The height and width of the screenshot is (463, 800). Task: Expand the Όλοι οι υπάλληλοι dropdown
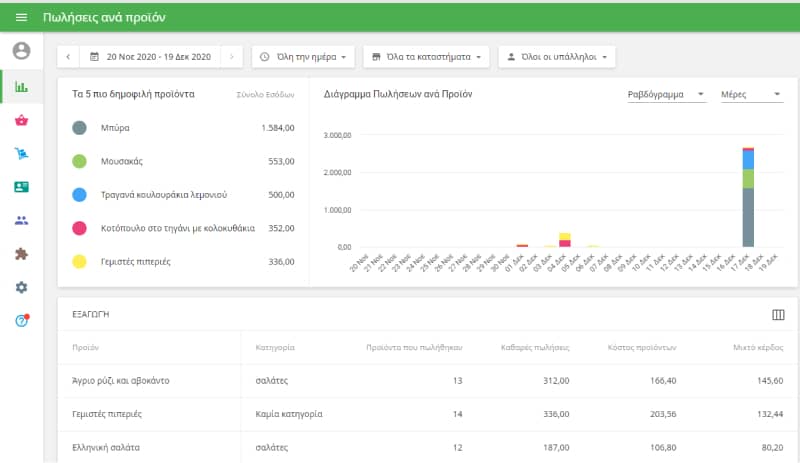[x=556, y=57]
